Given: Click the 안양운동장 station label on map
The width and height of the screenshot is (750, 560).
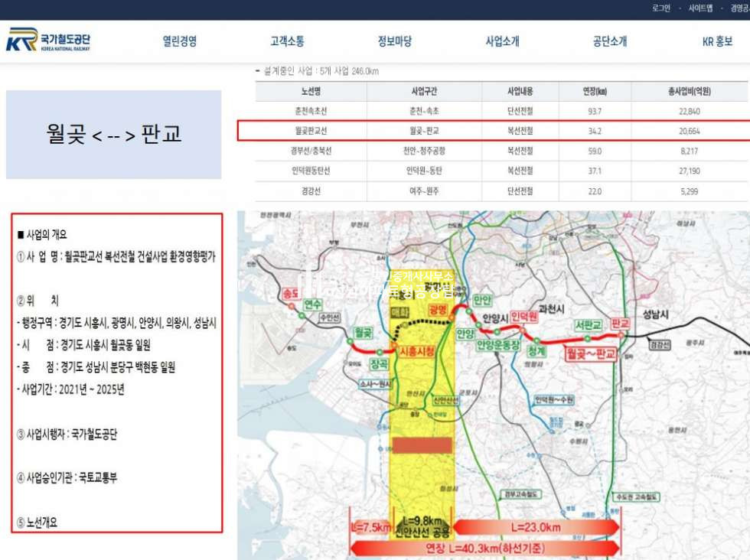Looking at the screenshot, I should coord(498,345).
